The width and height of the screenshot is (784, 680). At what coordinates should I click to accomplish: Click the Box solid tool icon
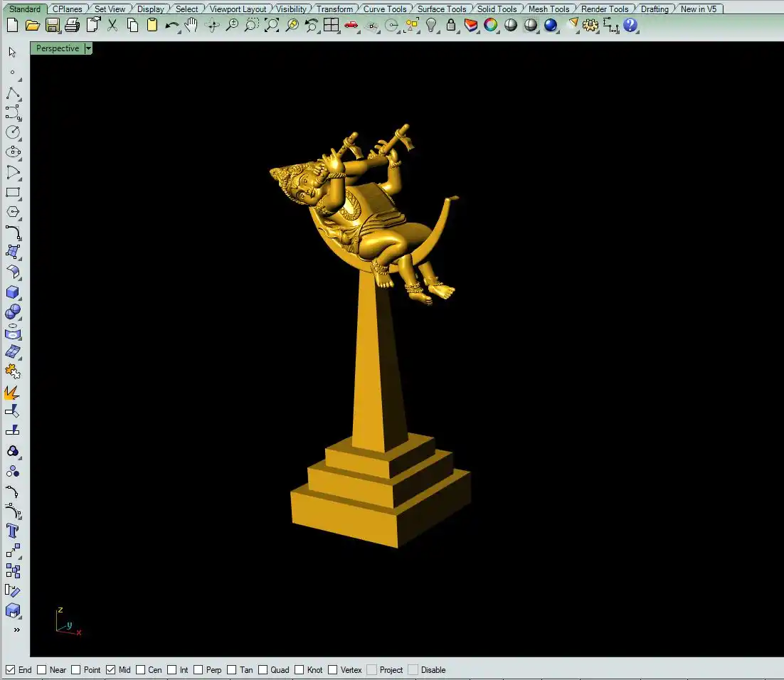(13, 292)
